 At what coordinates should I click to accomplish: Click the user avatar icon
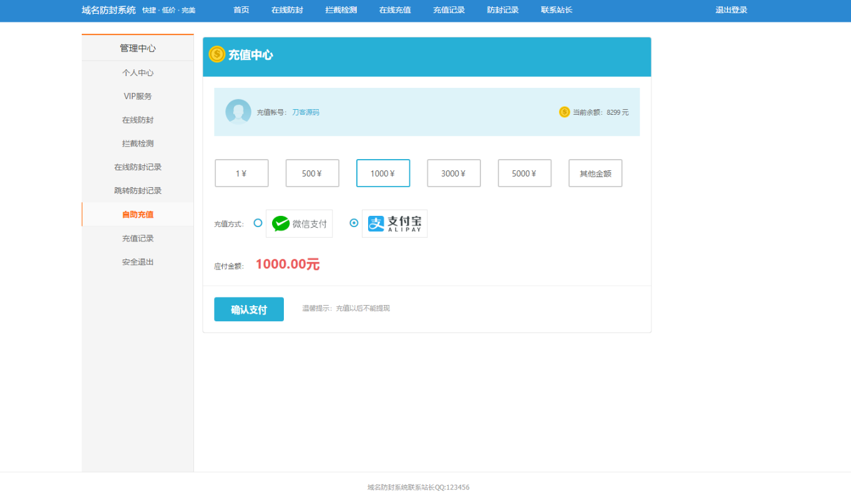pos(238,112)
